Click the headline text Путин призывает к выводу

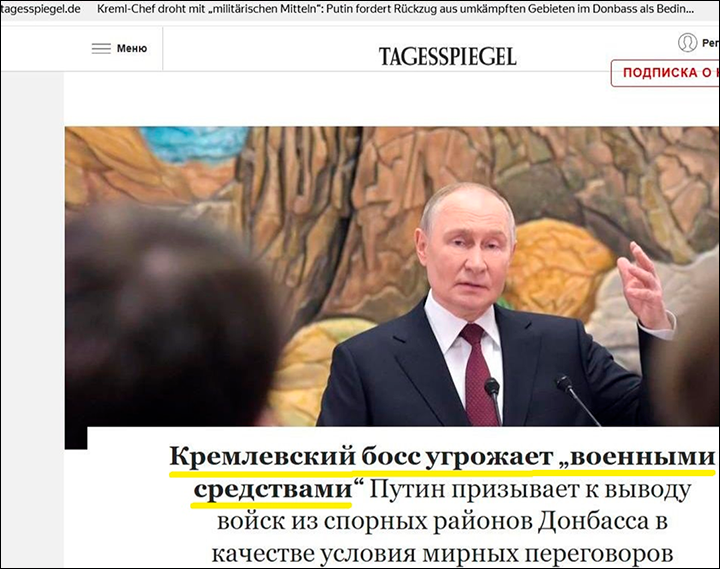pyautogui.click(x=530, y=490)
